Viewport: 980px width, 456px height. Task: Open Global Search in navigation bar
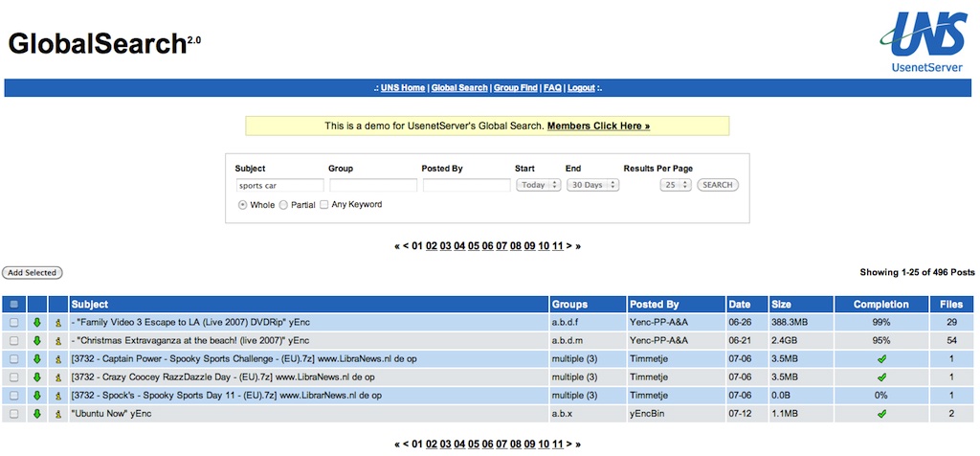pyautogui.click(x=459, y=87)
